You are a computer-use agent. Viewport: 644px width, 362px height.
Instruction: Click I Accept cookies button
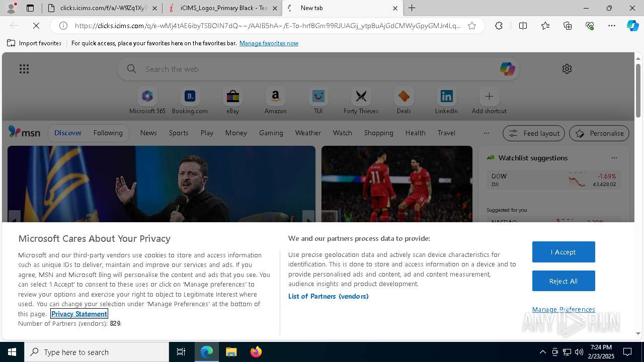(x=563, y=252)
